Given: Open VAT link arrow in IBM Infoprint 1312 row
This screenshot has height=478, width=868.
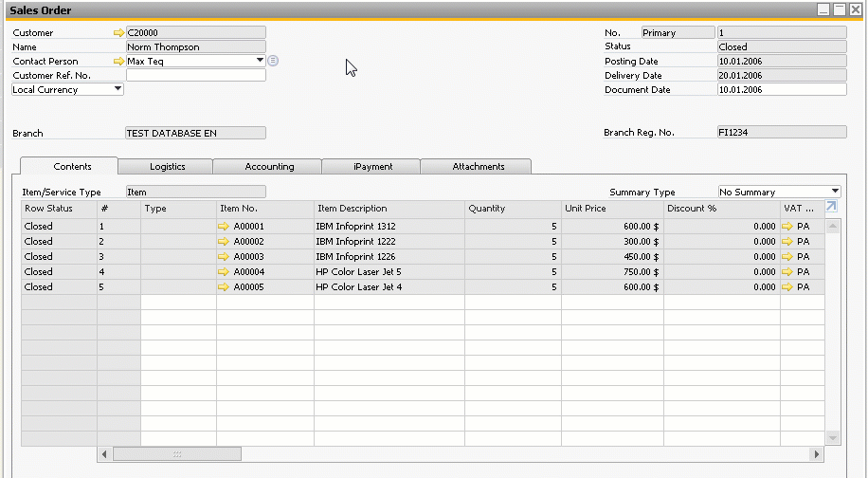Looking at the screenshot, I should tap(787, 226).
